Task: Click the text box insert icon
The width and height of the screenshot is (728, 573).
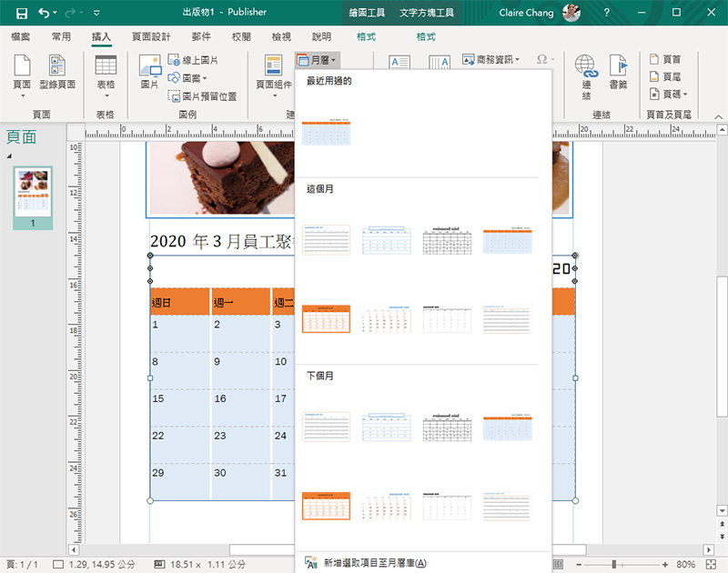Action: click(399, 62)
